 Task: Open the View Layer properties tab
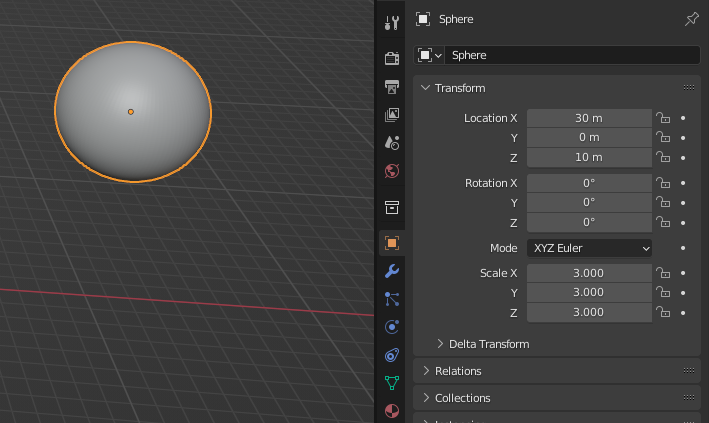[x=392, y=114]
